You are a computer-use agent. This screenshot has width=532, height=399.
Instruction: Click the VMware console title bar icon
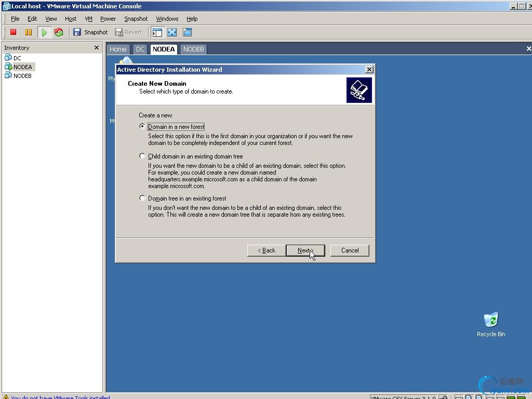pos(6,6)
